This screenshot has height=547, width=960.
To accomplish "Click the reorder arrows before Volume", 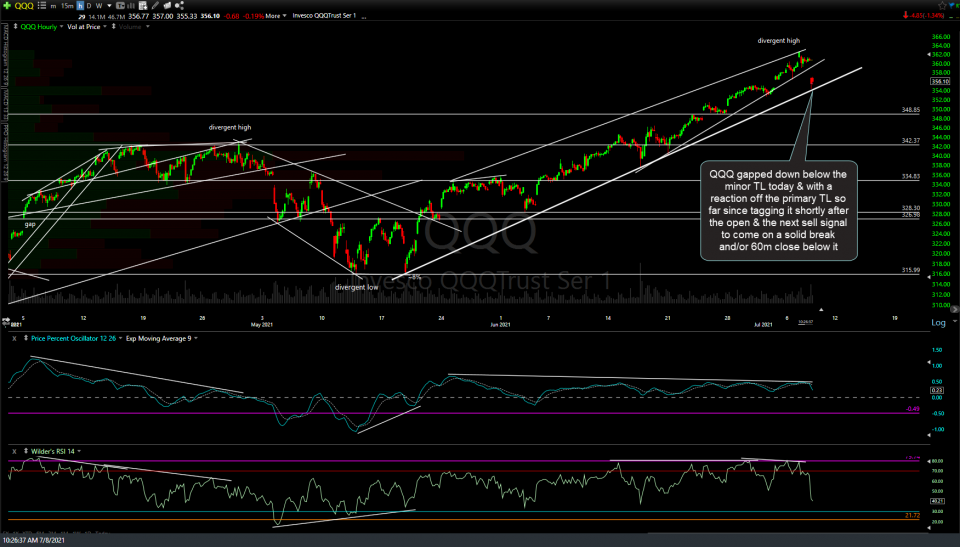I will pyautogui.click(x=113, y=27).
